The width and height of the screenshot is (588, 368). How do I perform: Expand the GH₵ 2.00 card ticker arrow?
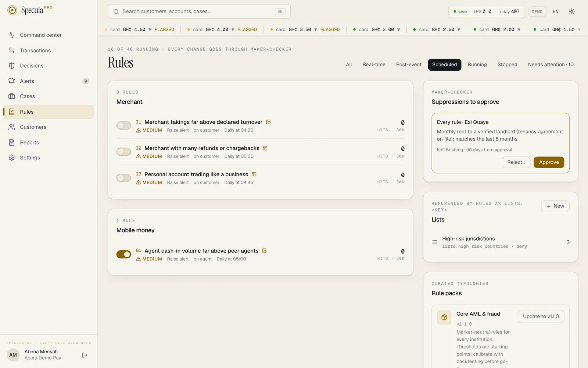point(519,29)
